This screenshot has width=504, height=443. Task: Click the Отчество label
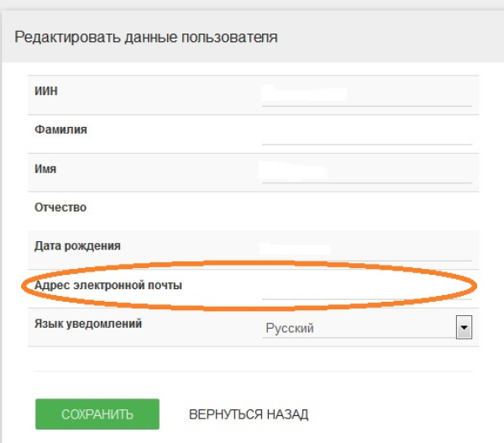point(60,207)
